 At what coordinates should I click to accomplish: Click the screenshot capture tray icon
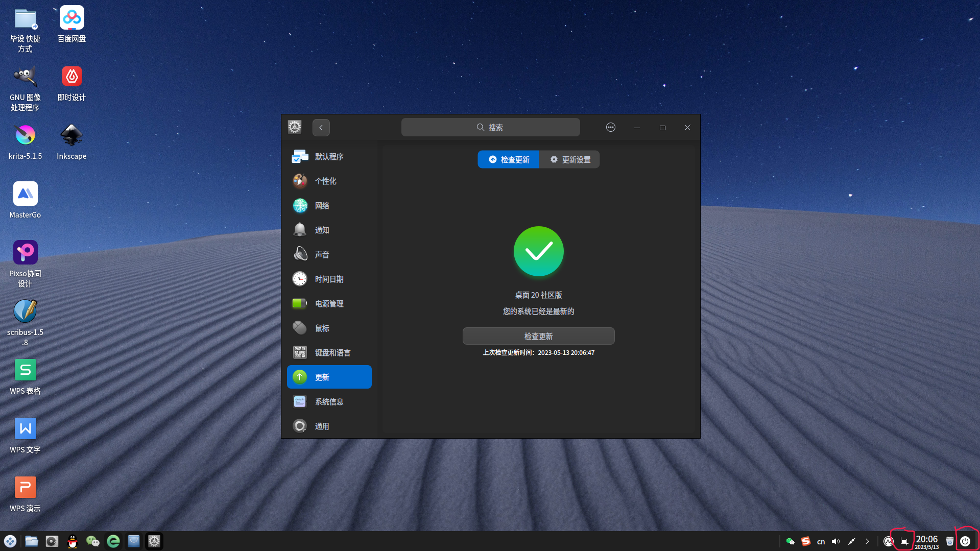pos(904,541)
